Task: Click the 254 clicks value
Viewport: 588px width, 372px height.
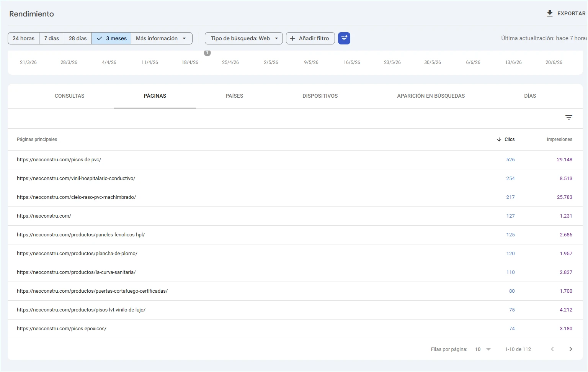Action: click(x=510, y=179)
